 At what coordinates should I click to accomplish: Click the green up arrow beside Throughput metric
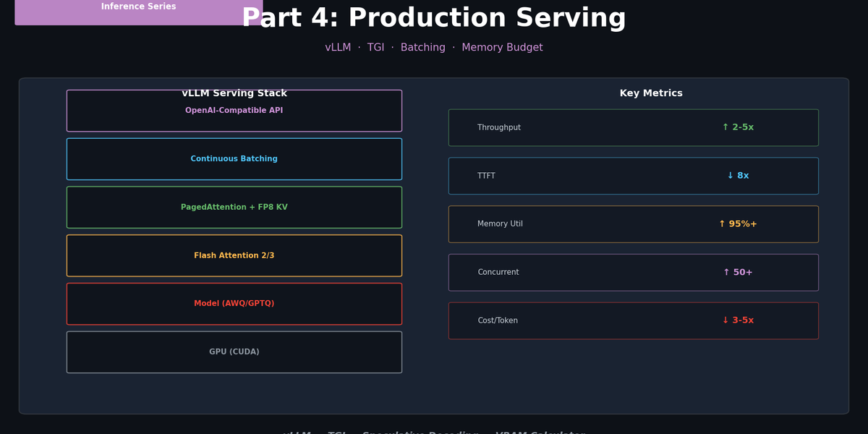coord(726,127)
